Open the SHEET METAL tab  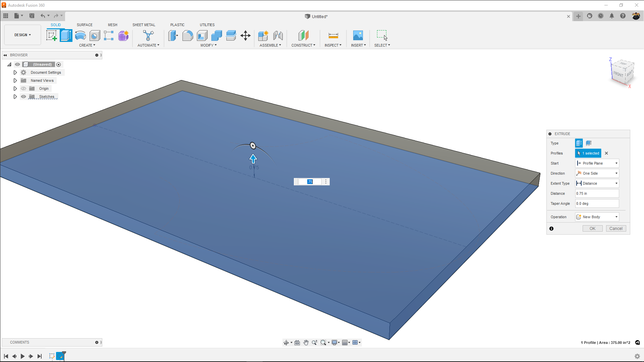click(x=144, y=25)
